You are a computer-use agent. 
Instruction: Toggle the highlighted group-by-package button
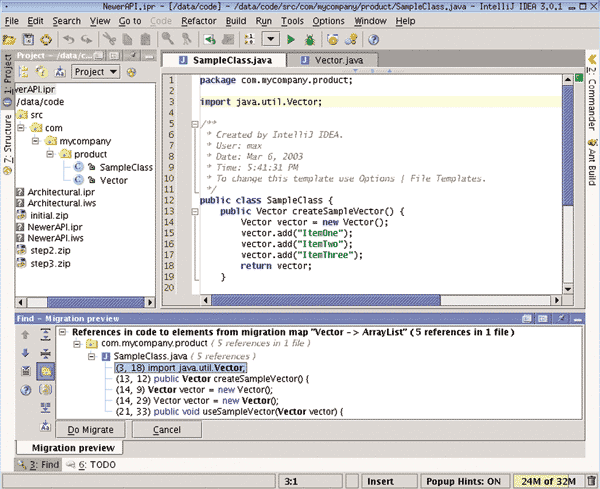coord(46,371)
